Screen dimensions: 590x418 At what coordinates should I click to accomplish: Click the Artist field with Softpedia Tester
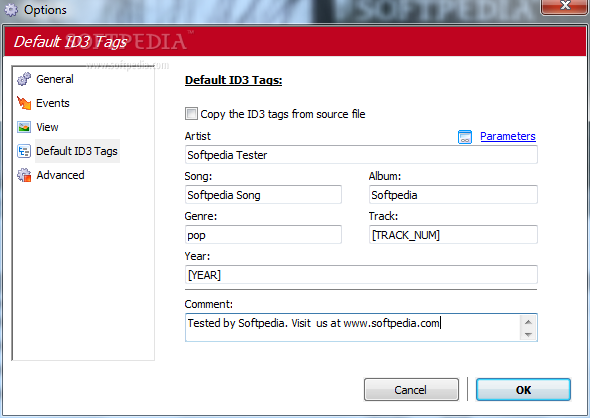pos(361,155)
